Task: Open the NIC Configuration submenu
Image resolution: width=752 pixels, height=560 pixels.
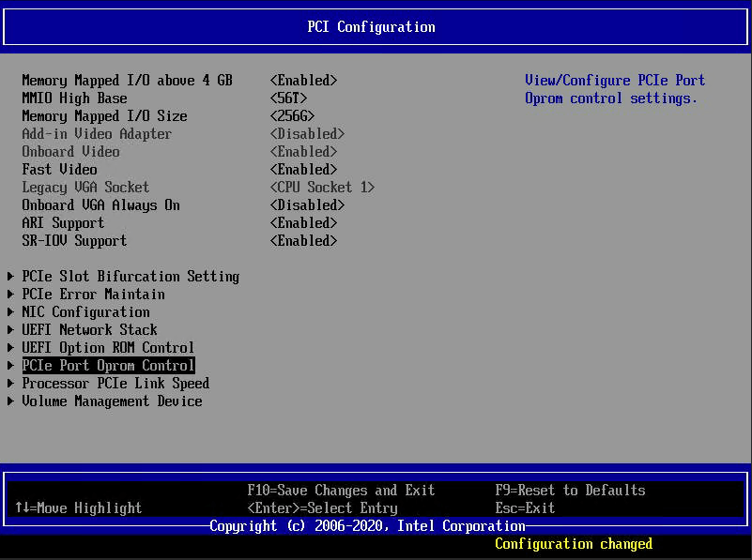Action: [85, 311]
